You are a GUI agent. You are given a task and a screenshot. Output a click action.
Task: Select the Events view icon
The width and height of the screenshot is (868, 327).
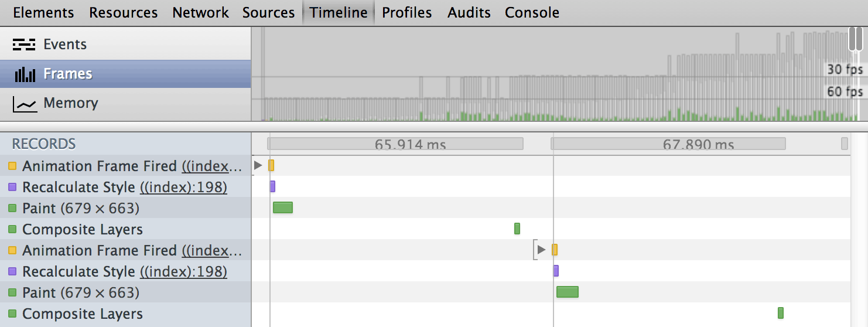pyautogui.click(x=25, y=45)
